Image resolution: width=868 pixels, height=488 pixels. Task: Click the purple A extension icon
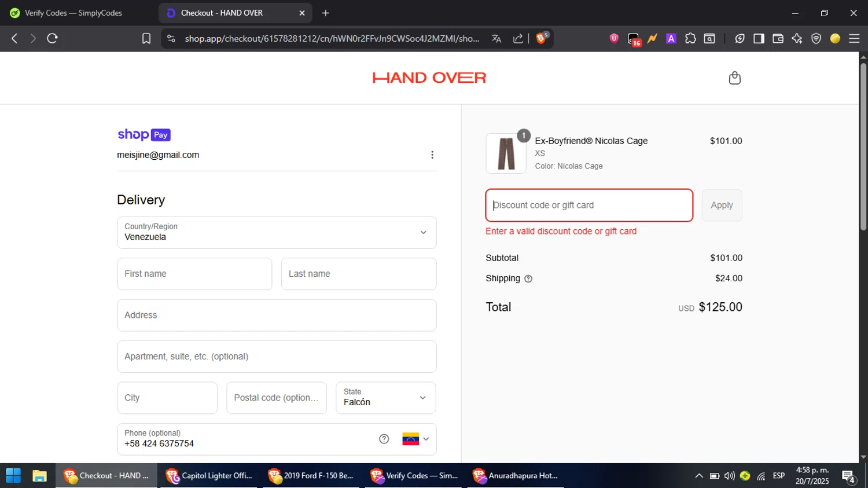pyautogui.click(x=671, y=38)
